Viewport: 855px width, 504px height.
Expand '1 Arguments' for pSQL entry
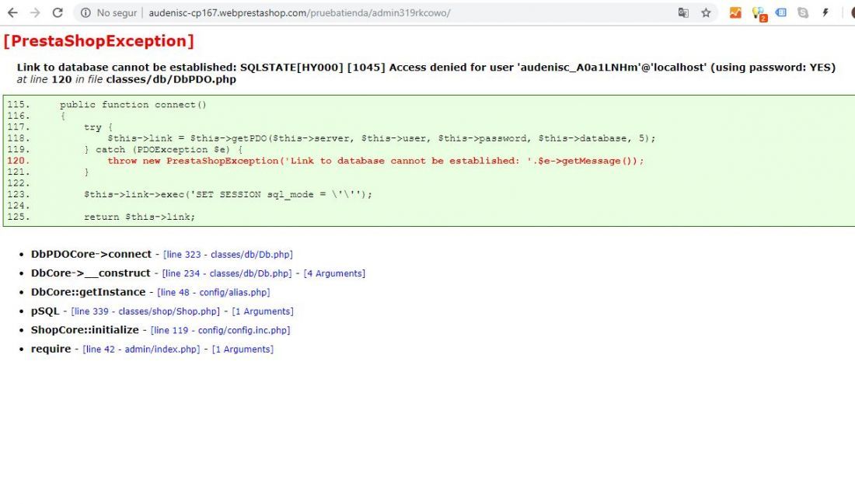(263, 311)
